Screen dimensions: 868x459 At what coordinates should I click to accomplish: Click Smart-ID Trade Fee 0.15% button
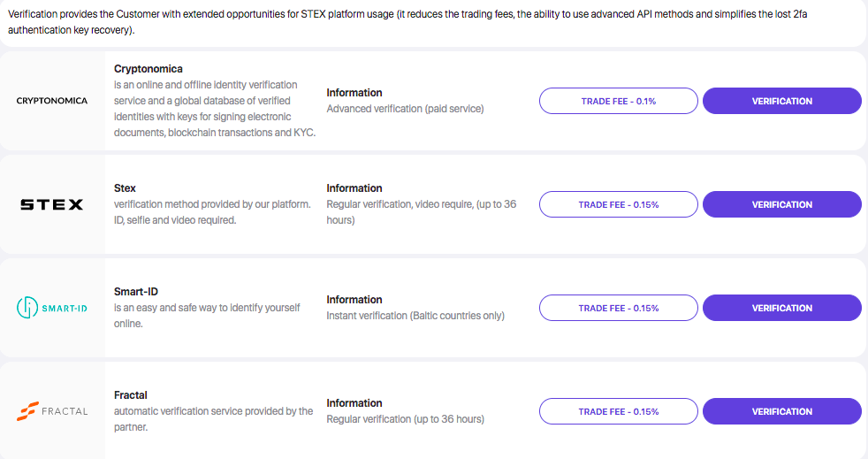click(619, 308)
